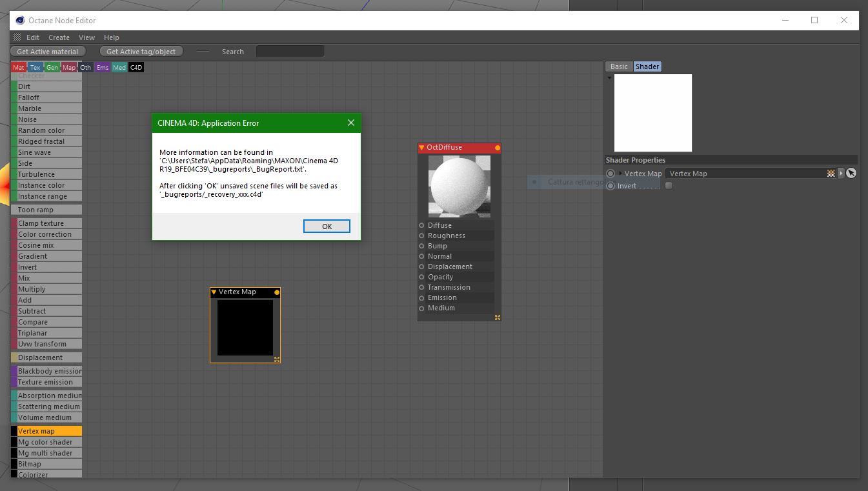Click OK in the Application Error dialog
The image size is (868, 491).
(x=327, y=226)
